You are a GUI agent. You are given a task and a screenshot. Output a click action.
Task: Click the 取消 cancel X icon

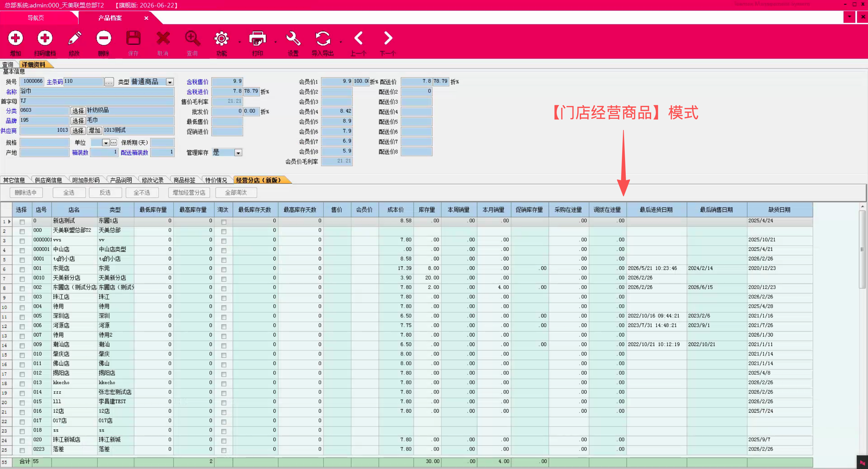pyautogui.click(x=163, y=38)
